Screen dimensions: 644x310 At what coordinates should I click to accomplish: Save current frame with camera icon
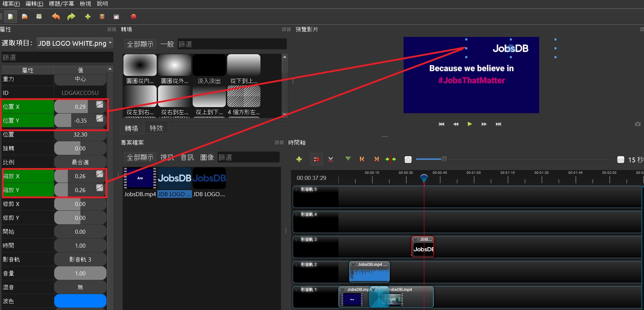638,124
